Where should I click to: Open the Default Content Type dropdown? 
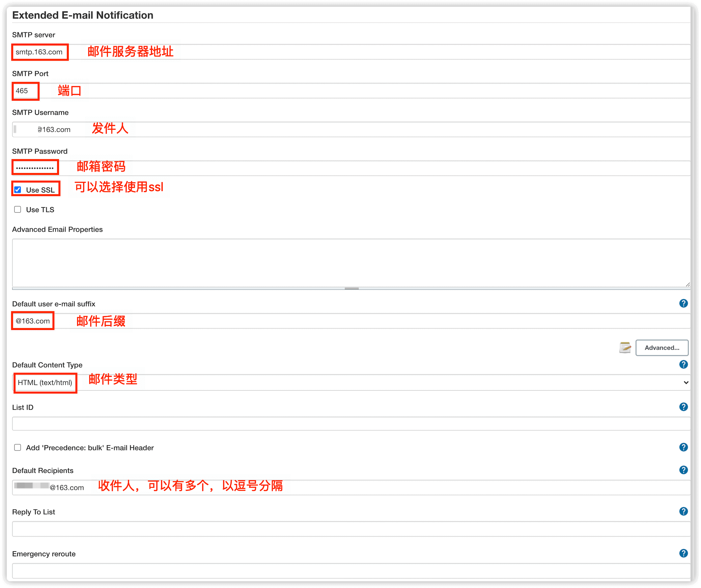pyautogui.click(x=351, y=382)
